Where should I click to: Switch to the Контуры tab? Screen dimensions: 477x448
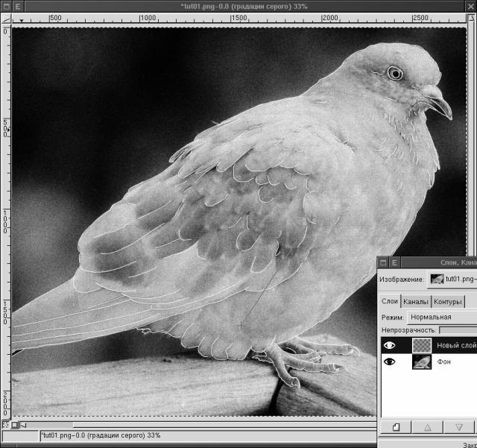(447, 302)
